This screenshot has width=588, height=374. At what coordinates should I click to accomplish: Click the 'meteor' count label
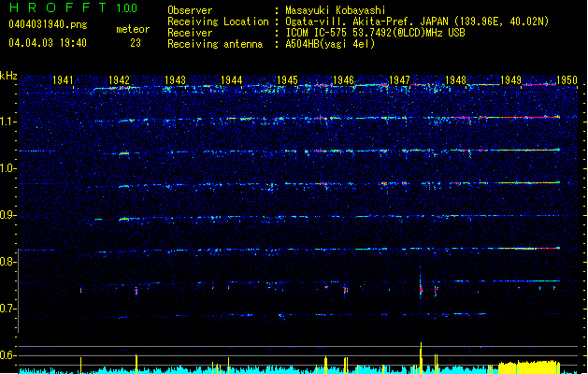click(133, 29)
